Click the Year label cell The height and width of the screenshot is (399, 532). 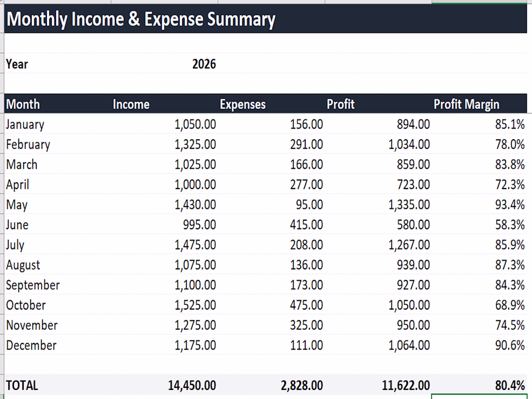[x=17, y=64]
